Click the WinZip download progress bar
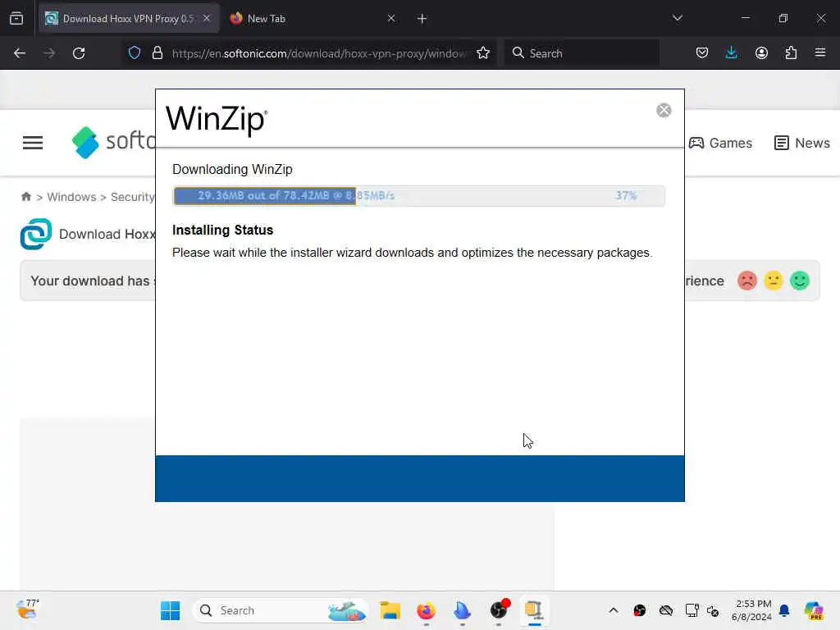Image resolution: width=840 pixels, height=630 pixels. (x=419, y=195)
